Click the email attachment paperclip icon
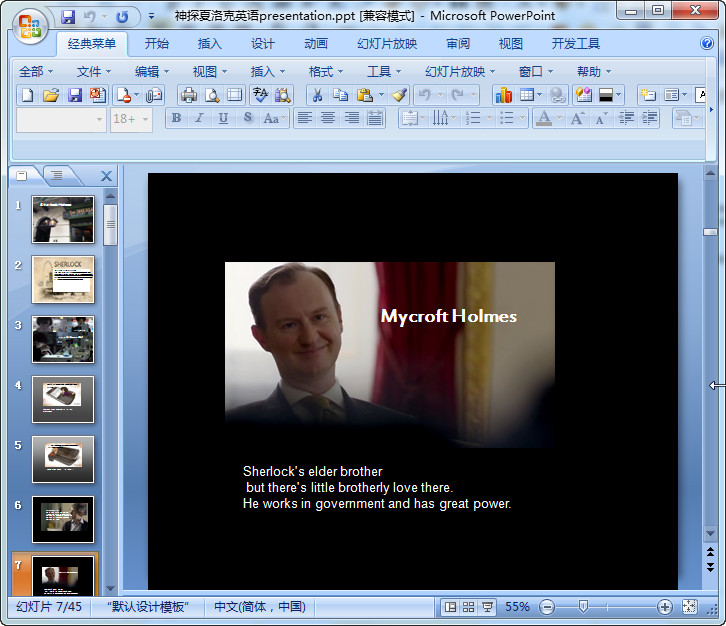The height and width of the screenshot is (626, 726). (154, 95)
